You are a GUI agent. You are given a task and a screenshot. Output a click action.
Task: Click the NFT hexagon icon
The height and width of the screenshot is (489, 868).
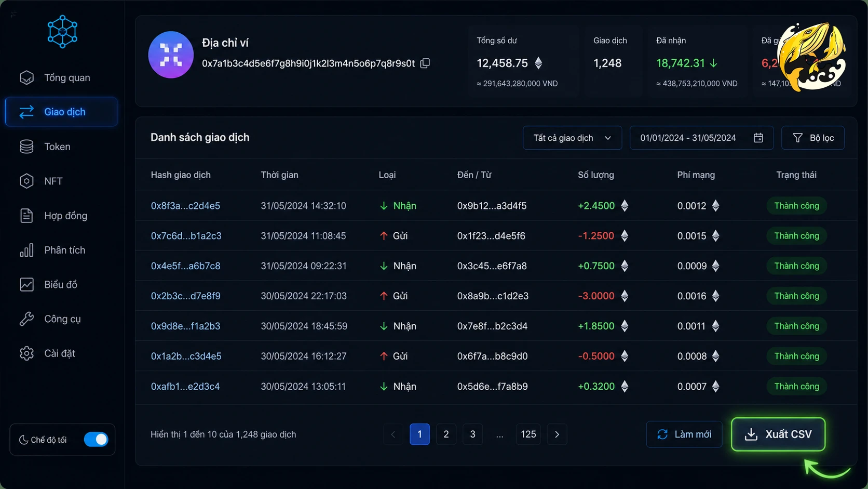(x=26, y=181)
